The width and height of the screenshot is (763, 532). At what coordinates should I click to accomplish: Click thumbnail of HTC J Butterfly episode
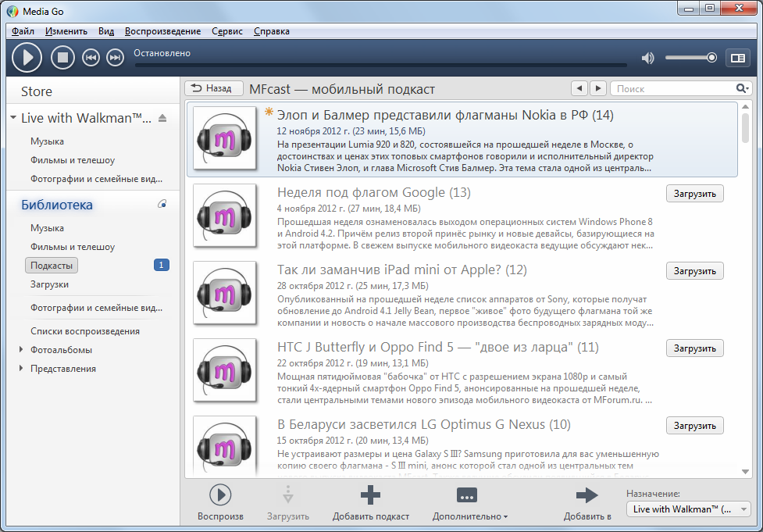tap(224, 370)
